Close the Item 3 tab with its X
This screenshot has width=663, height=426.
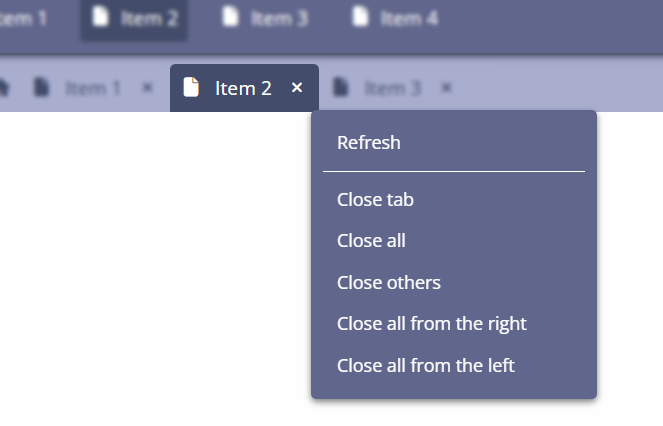pos(446,88)
